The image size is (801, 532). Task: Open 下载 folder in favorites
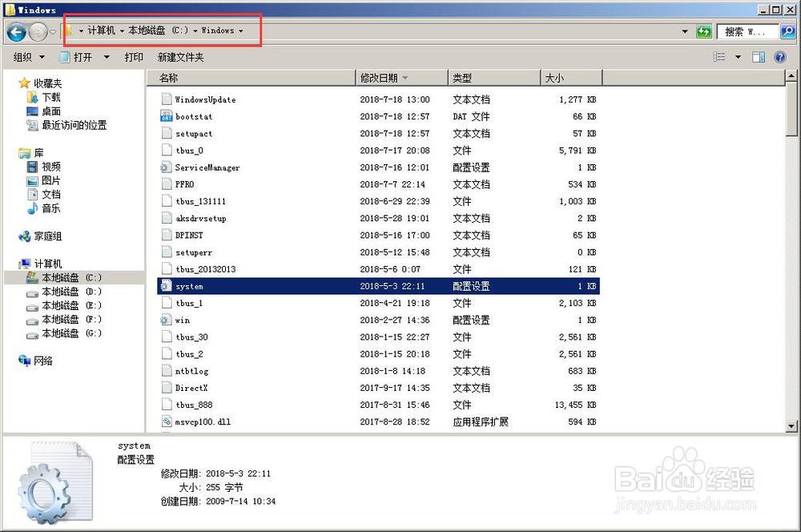tap(44, 97)
